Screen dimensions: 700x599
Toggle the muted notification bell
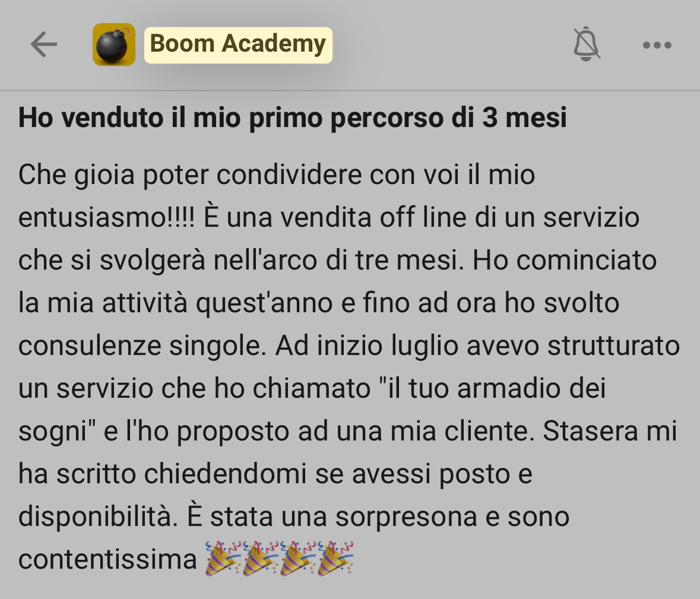[x=587, y=44]
